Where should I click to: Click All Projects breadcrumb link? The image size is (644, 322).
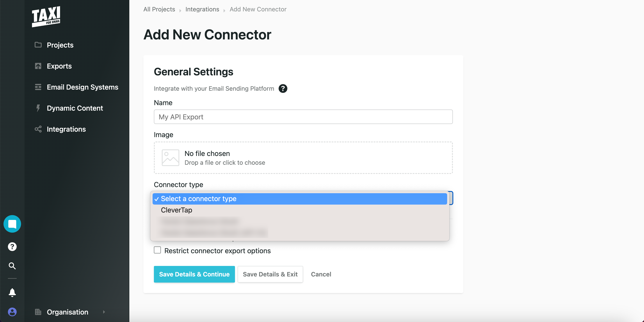click(x=159, y=9)
